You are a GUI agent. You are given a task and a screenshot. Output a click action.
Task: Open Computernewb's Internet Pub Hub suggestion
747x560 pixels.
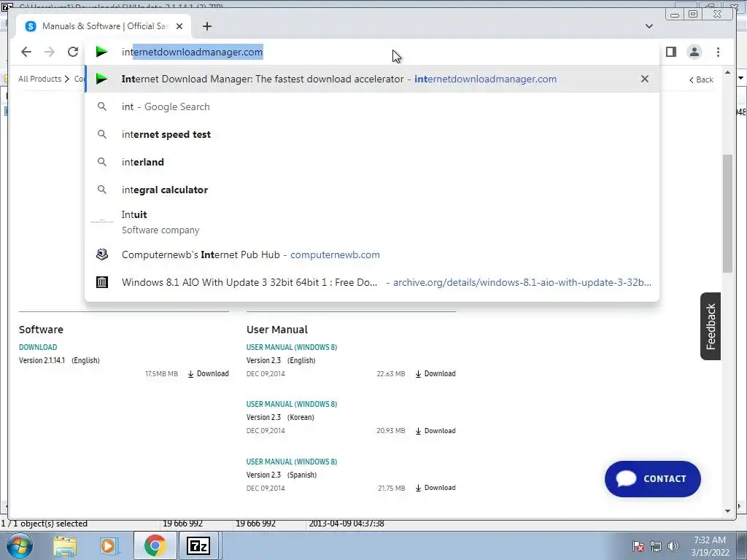[372, 254]
